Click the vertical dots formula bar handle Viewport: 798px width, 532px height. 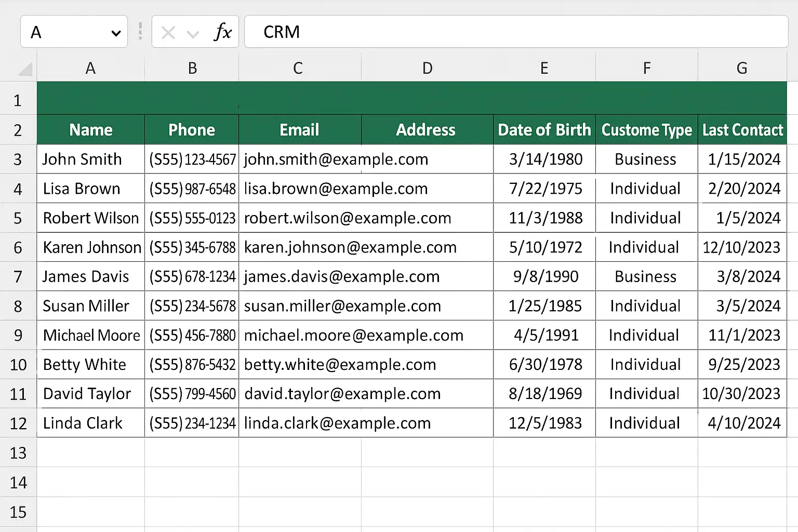(x=140, y=32)
